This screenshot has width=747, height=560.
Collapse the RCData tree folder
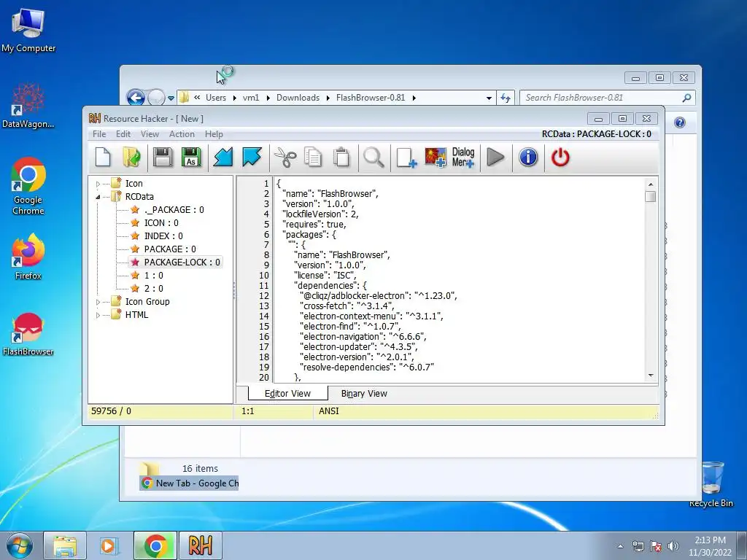click(x=98, y=197)
